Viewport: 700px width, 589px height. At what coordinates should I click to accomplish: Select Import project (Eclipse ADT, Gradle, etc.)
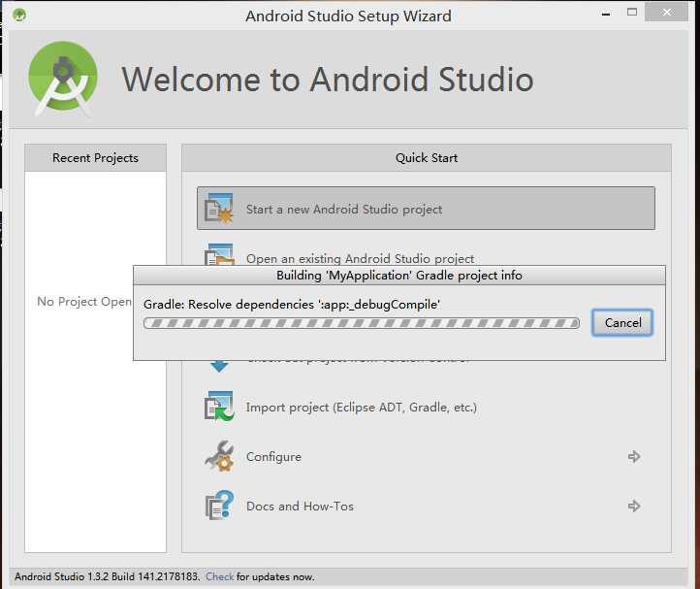[x=362, y=408]
